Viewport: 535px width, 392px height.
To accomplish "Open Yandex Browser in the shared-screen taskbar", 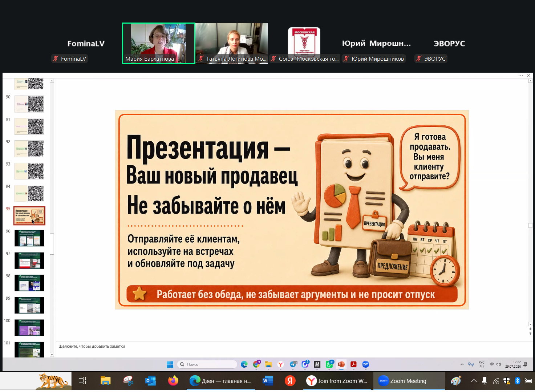I will pos(280,364).
